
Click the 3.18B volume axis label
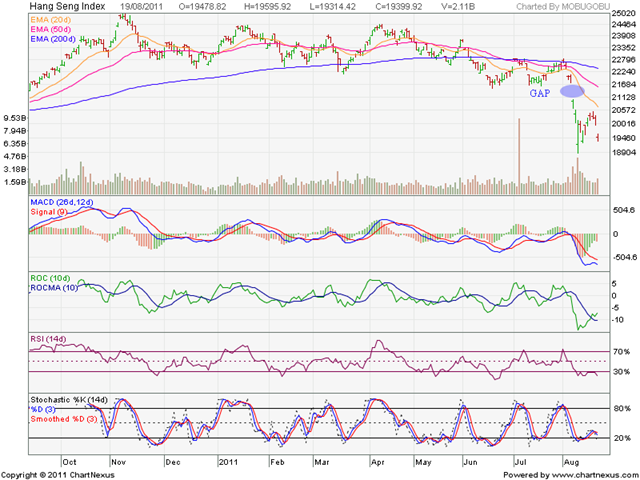15,169
